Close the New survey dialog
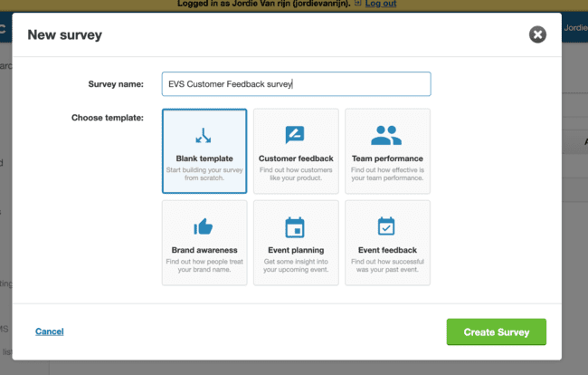The image size is (588, 375). coord(537,34)
